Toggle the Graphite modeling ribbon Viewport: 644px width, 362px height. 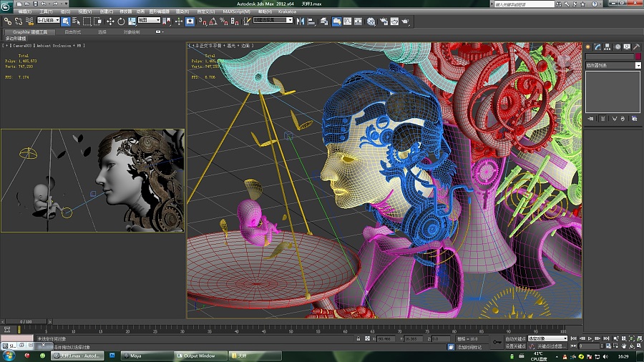[336, 21]
